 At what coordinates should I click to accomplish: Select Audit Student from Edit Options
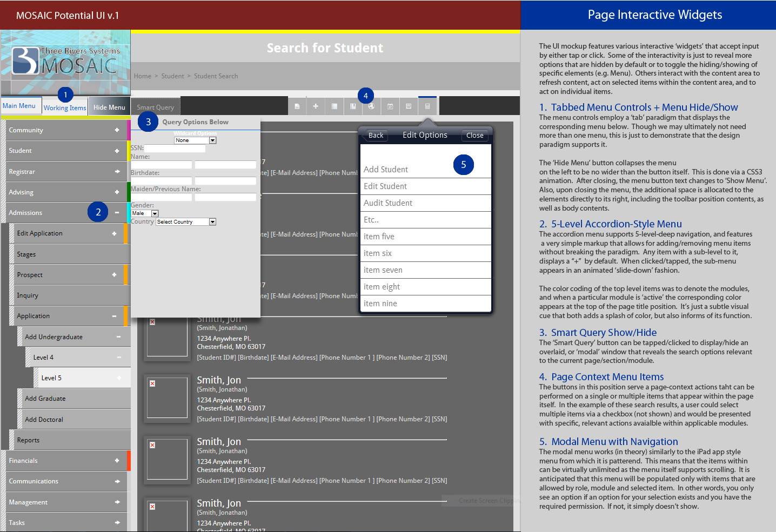(x=388, y=203)
